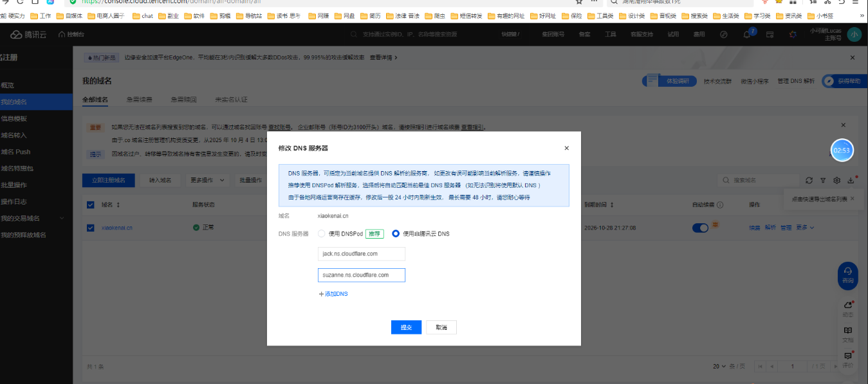Viewport: 868px width, 384px height.
Task: Close the 修改 DNS 服务器 dialog with the X
Action: click(x=566, y=148)
